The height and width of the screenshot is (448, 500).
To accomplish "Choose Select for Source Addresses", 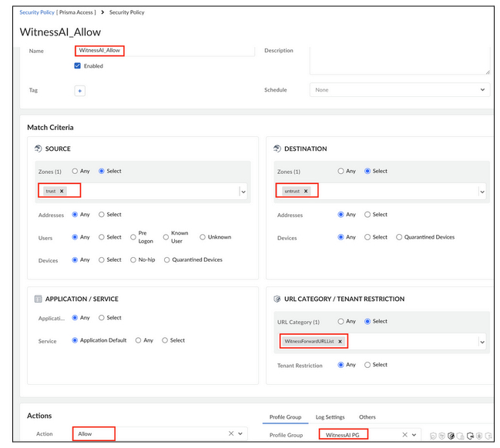I will click(102, 215).
